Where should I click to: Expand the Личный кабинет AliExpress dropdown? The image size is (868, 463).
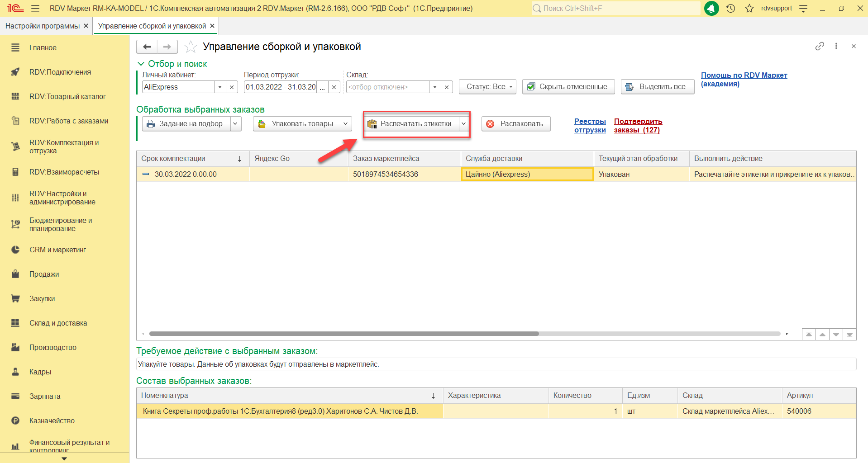pos(220,87)
